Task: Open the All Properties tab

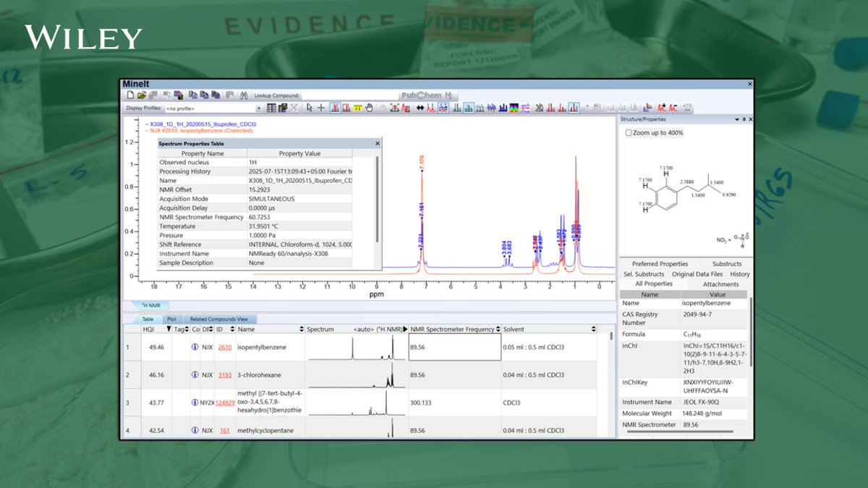Action: [x=654, y=284]
